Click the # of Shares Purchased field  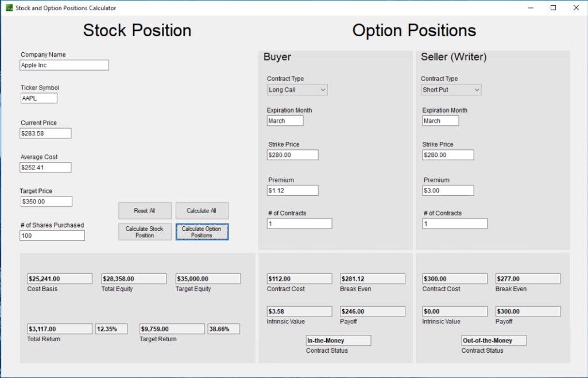point(52,236)
